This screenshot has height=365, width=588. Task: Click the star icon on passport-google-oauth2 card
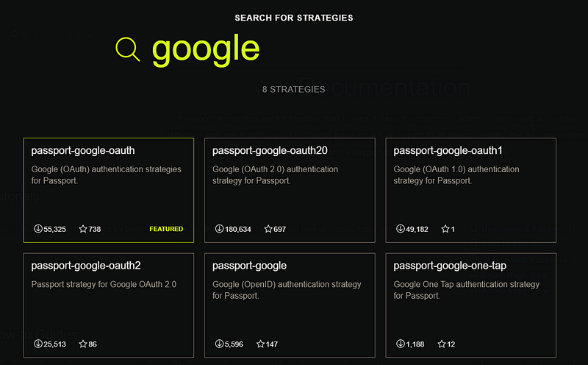coord(82,344)
